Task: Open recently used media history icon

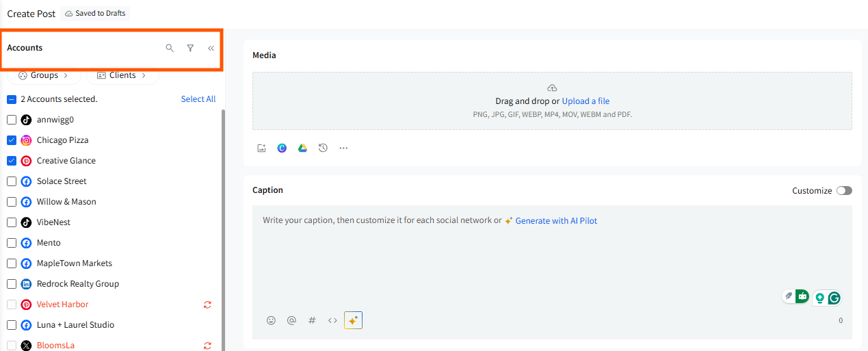Action: click(323, 148)
